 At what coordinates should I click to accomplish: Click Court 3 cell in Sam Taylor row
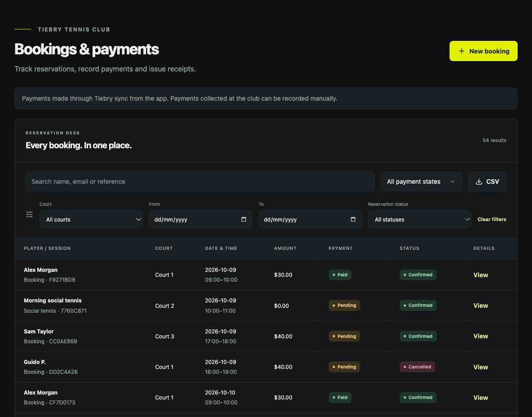(164, 336)
